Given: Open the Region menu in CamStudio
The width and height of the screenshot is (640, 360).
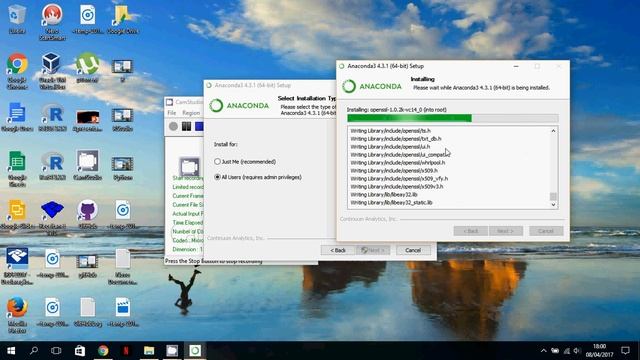Looking at the screenshot, I should (191, 113).
